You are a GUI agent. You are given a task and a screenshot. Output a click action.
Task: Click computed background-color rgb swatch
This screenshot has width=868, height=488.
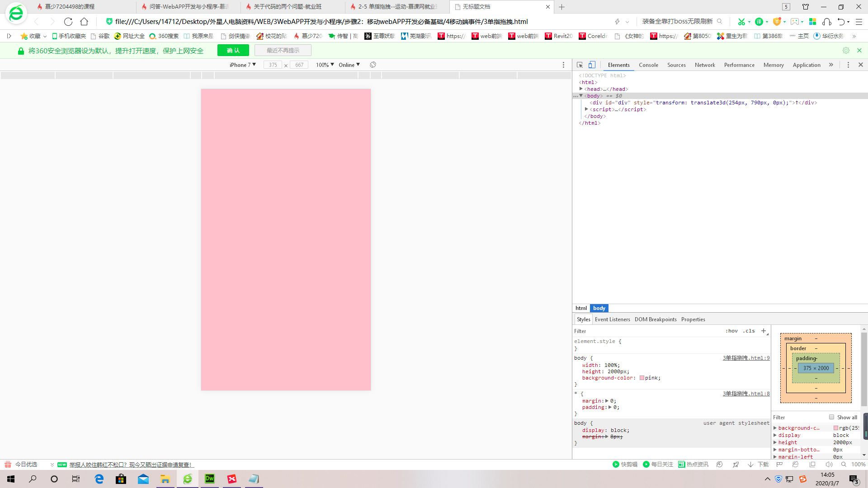click(x=836, y=428)
